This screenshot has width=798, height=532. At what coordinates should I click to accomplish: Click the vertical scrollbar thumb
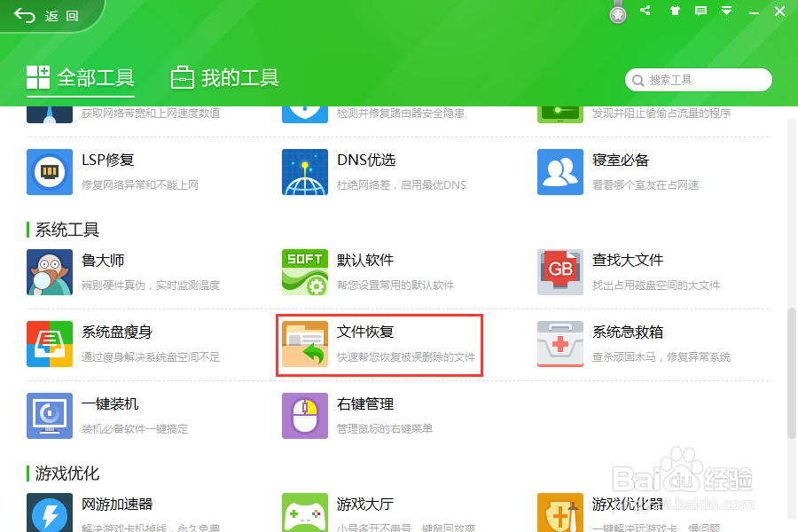pos(792,372)
